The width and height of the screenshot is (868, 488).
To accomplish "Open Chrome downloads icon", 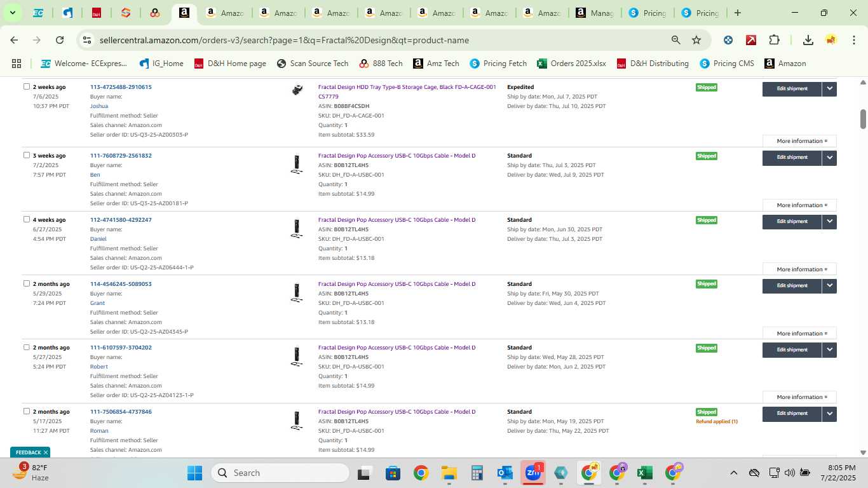I will tap(808, 40).
